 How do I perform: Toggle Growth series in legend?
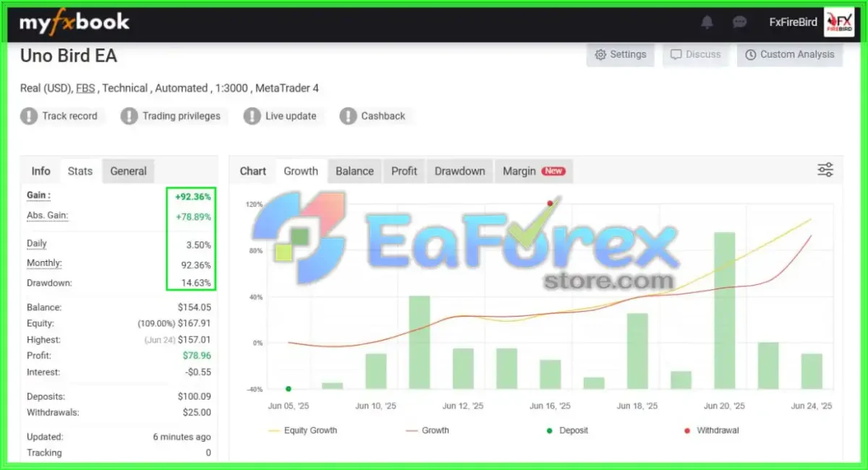tap(427, 430)
